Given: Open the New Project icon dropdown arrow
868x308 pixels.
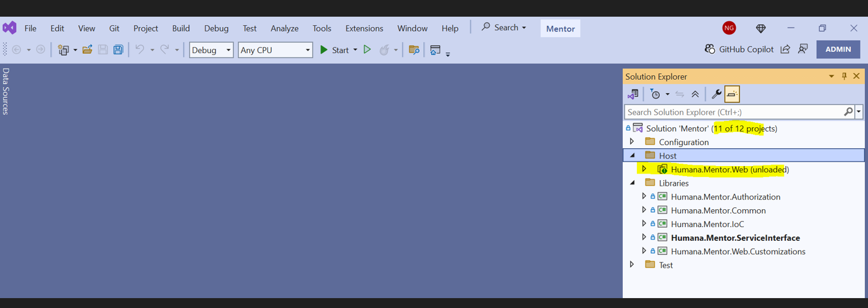Looking at the screenshot, I should [75, 50].
